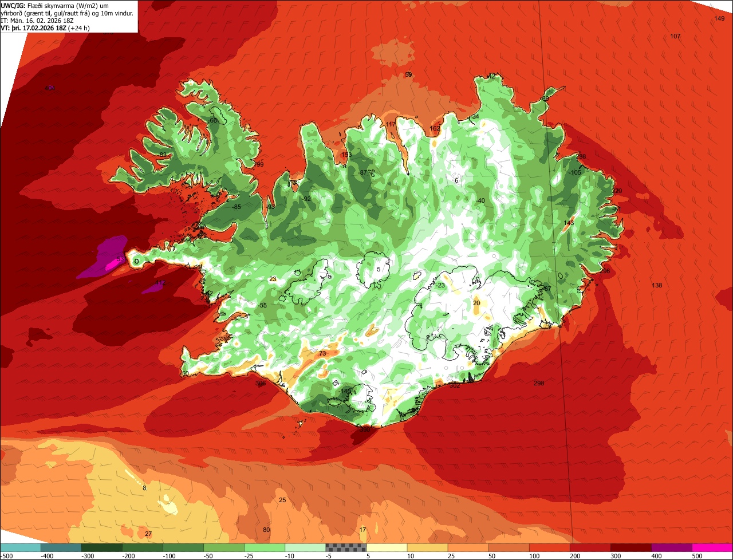733x560 pixels.
Task: Click the map value '17'
Action: coord(362,530)
